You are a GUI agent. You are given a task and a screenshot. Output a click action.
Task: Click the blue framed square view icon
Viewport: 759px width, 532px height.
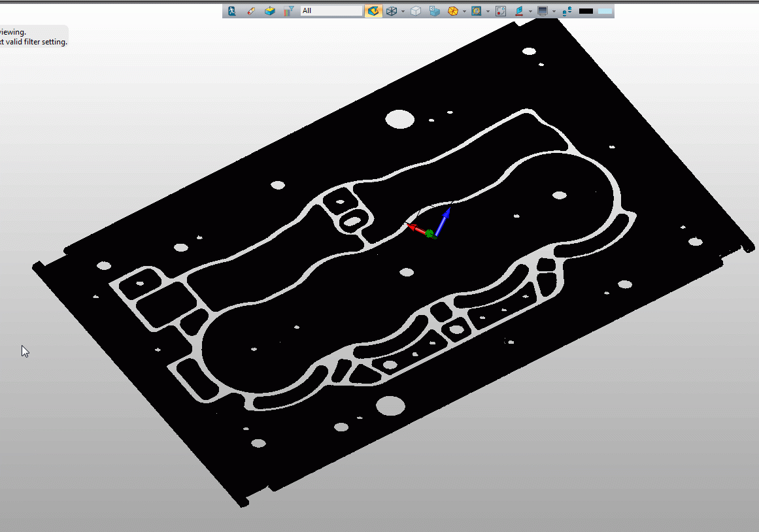click(477, 10)
